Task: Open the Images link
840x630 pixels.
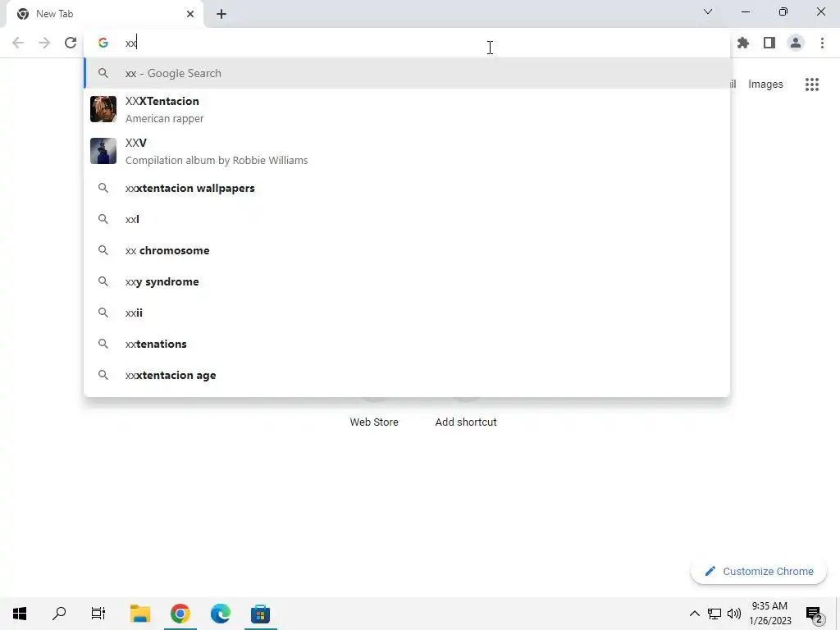Action: click(x=765, y=84)
